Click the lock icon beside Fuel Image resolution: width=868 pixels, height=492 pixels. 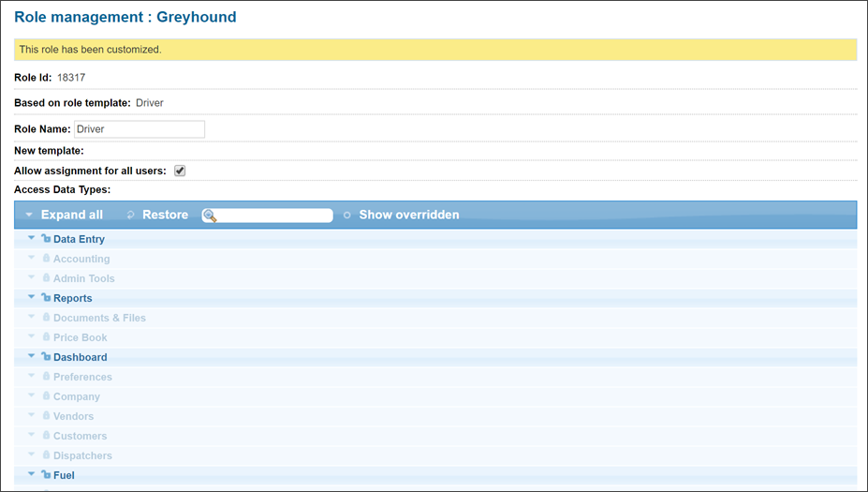[x=45, y=475]
